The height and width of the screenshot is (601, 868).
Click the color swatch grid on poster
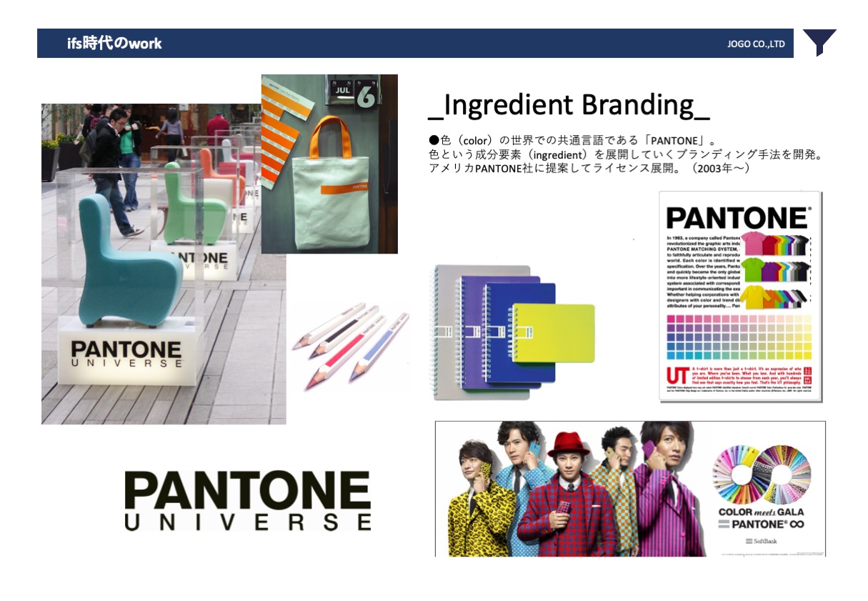tap(739, 336)
